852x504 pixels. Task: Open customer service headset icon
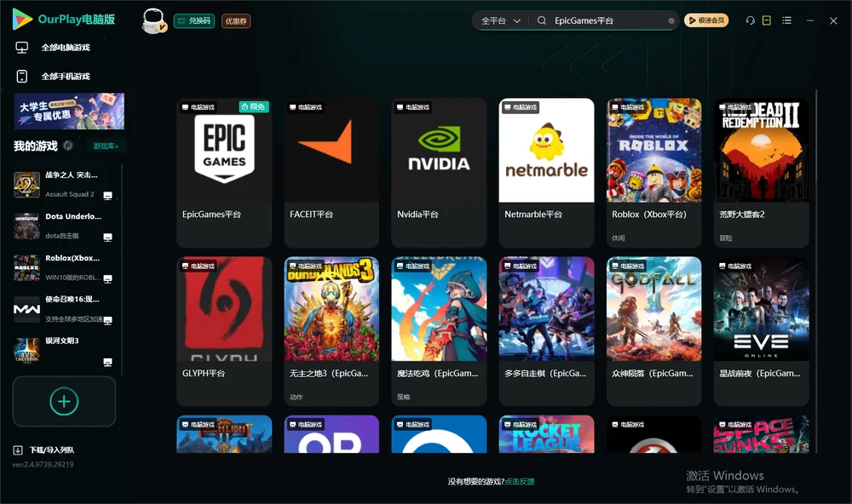tap(751, 20)
